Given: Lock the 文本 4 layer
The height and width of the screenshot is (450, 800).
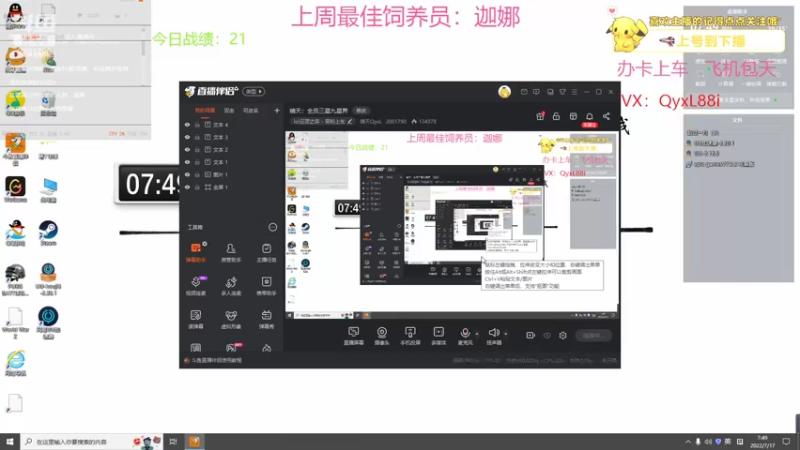Looking at the screenshot, I should click(197, 124).
